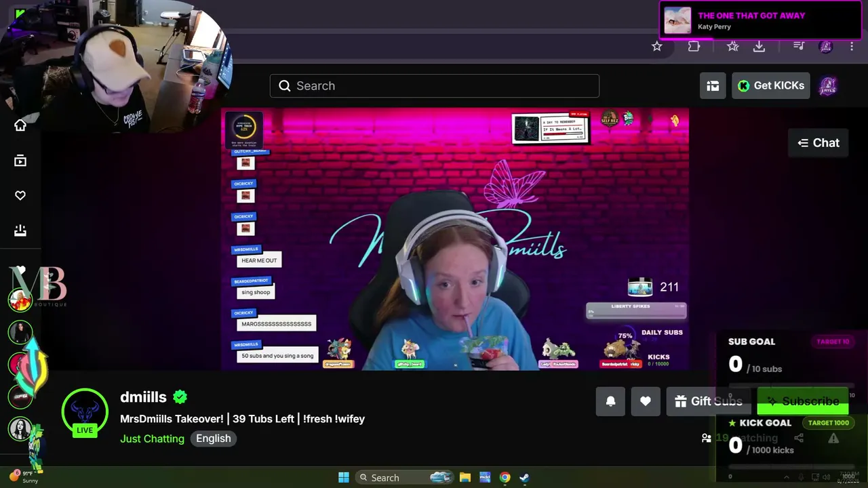Click the sidebar icon below the heart
The image size is (868, 488).
[x=20, y=231]
